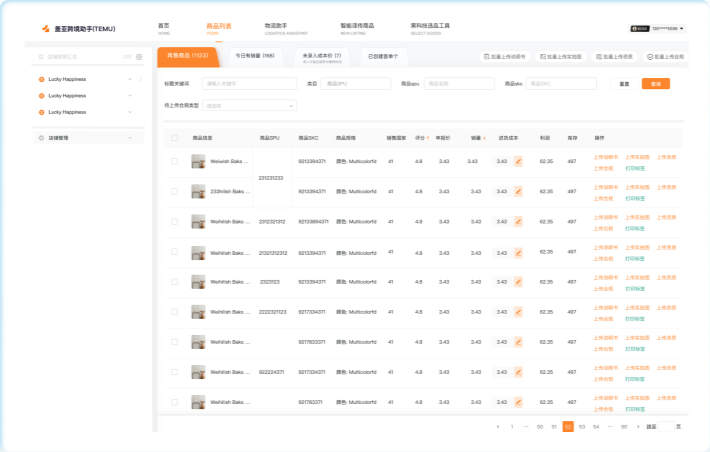Screen dimensions: 710x452
Task: Select the checkbox for 233hilish Baks row
Action: [x=174, y=190]
